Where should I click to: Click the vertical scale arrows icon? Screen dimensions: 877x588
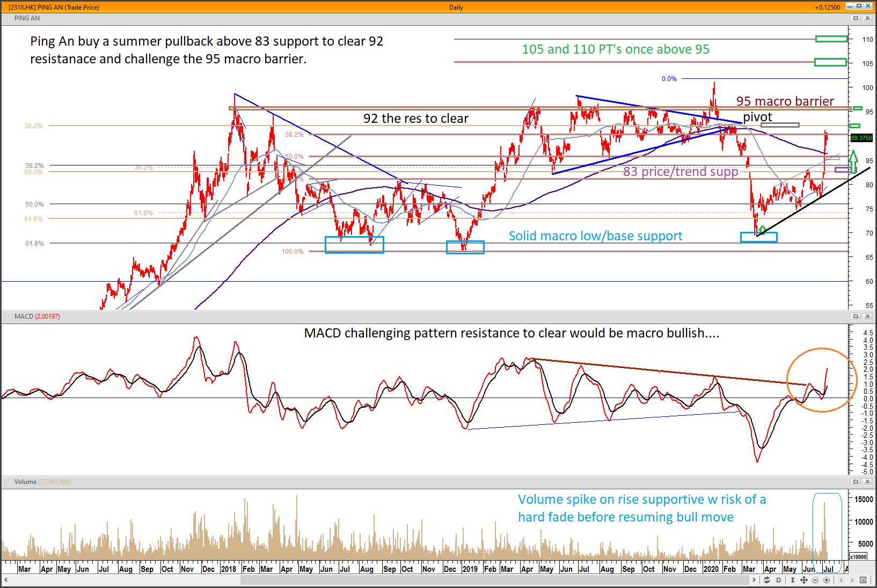pyautogui.click(x=792, y=580)
